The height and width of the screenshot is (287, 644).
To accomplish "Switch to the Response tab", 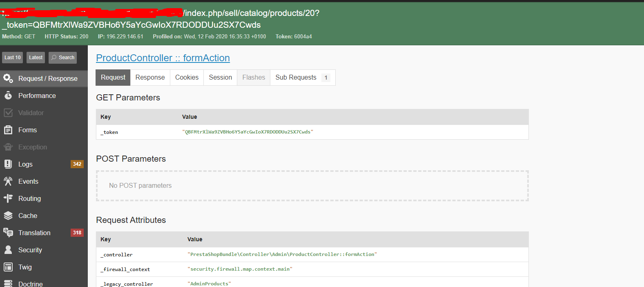I will [x=150, y=78].
